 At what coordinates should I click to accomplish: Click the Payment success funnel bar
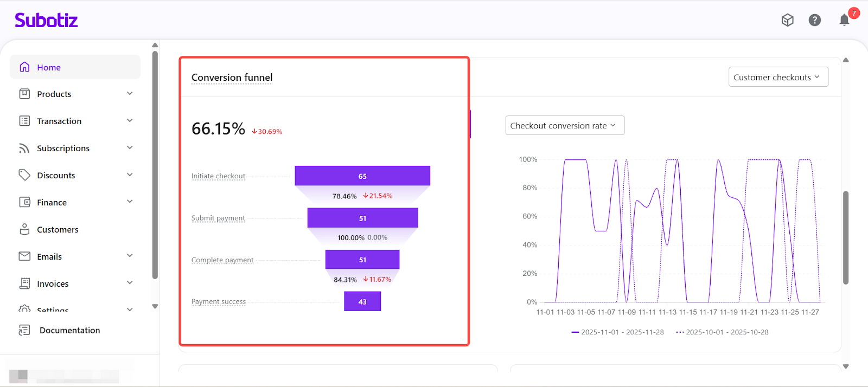pos(362,301)
